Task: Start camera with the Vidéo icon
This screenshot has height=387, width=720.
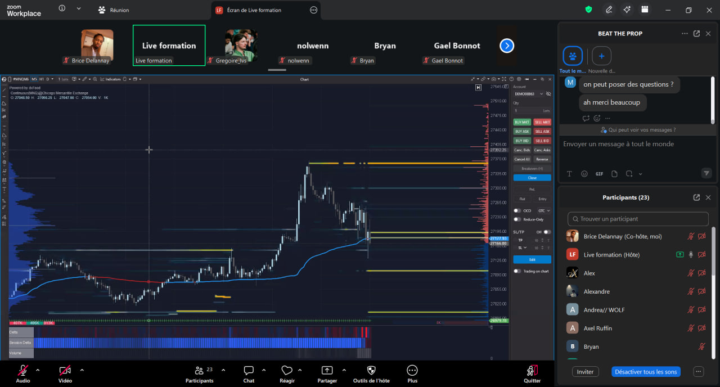Action: click(65, 370)
